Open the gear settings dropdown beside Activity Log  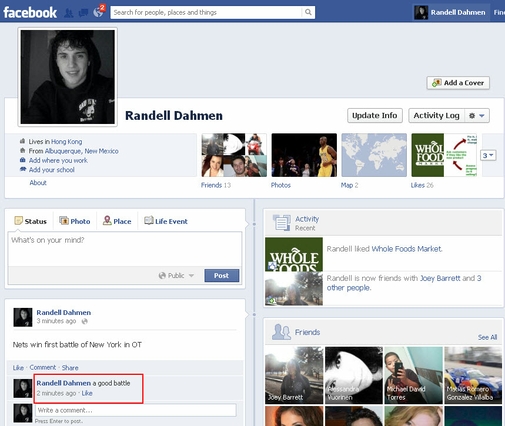pos(477,116)
